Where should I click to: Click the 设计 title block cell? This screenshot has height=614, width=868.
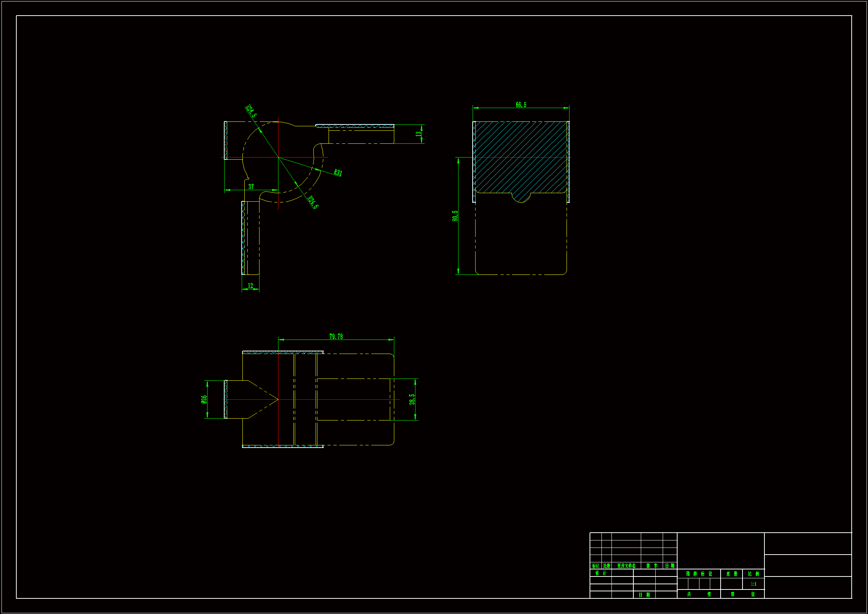(x=600, y=573)
